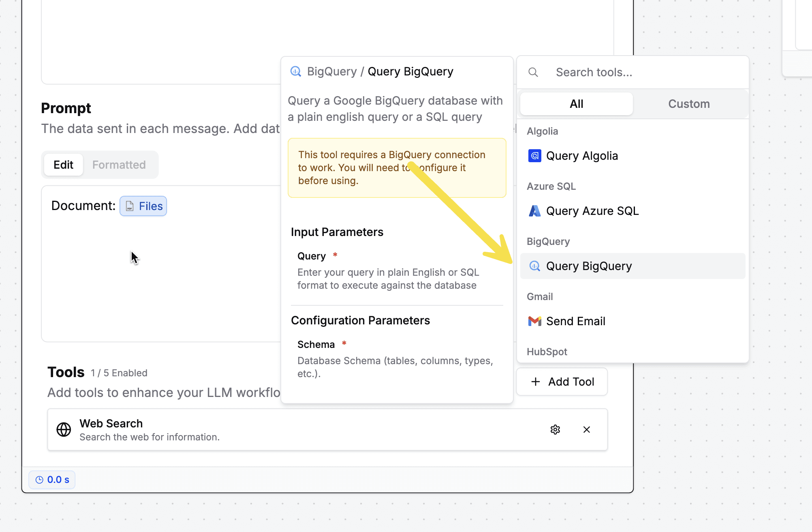Switch to the All tools tab
This screenshot has height=532, width=812.
point(576,104)
